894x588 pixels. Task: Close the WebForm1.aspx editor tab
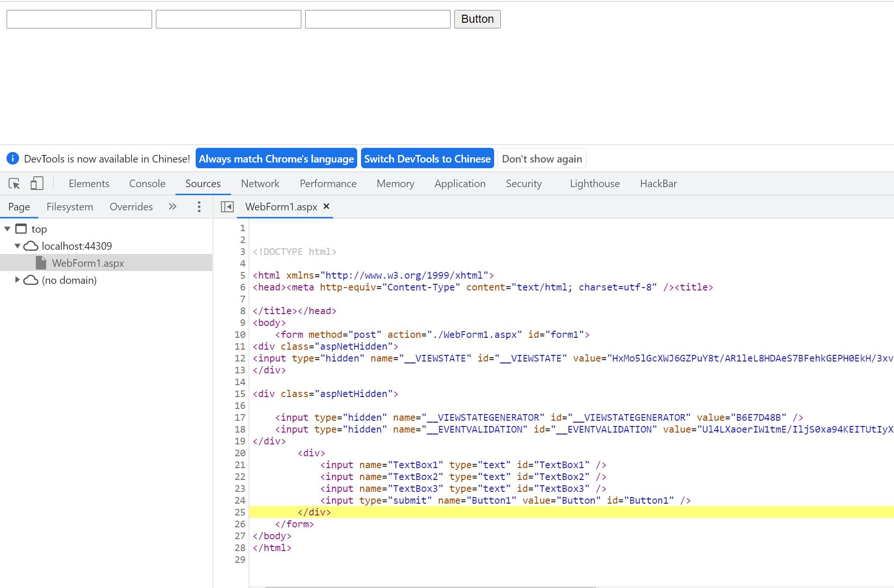pyautogui.click(x=326, y=206)
